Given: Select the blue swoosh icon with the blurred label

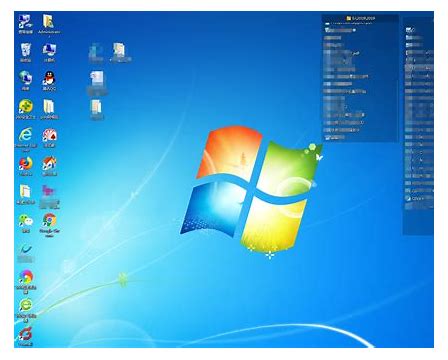Looking at the screenshot, I should coord(26,249).
